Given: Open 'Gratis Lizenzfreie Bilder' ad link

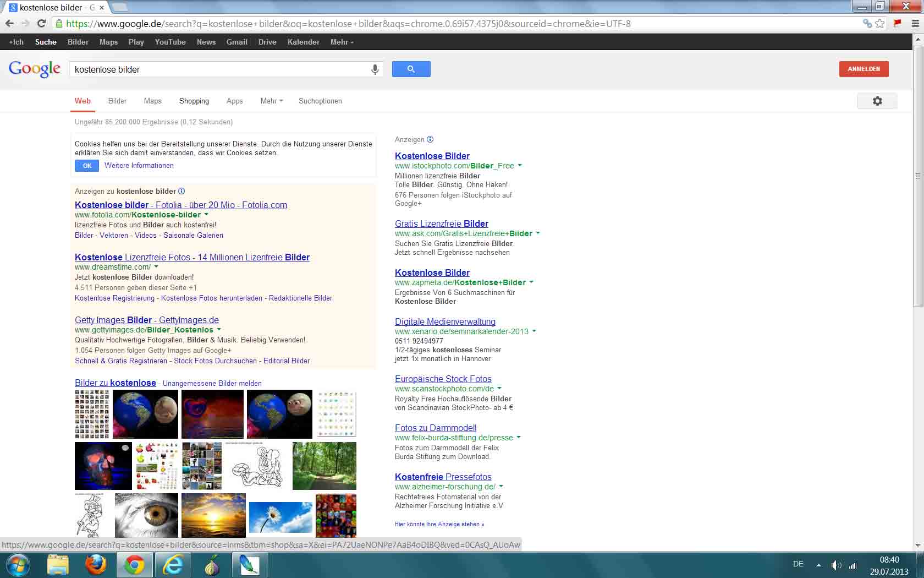Looking at the screenshot, I should point(442,223).
